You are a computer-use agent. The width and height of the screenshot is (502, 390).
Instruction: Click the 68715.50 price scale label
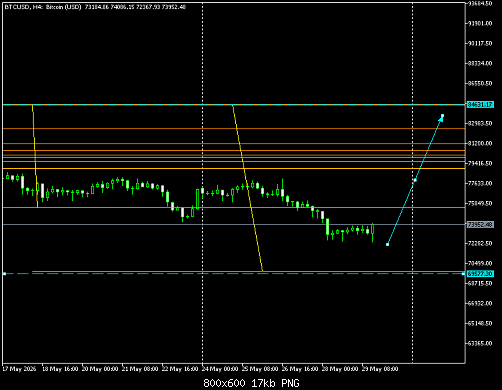(x=480, y=283)
